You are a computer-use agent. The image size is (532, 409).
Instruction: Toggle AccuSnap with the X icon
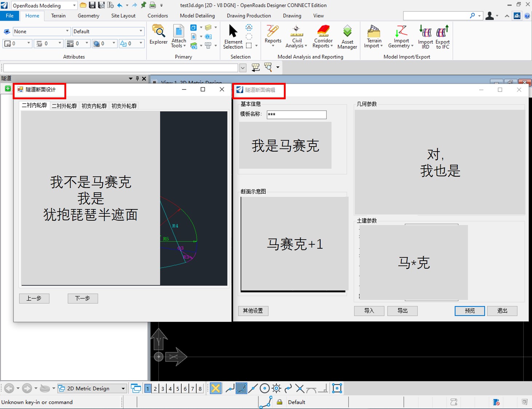pyautogui.click(x=215, y=388)
